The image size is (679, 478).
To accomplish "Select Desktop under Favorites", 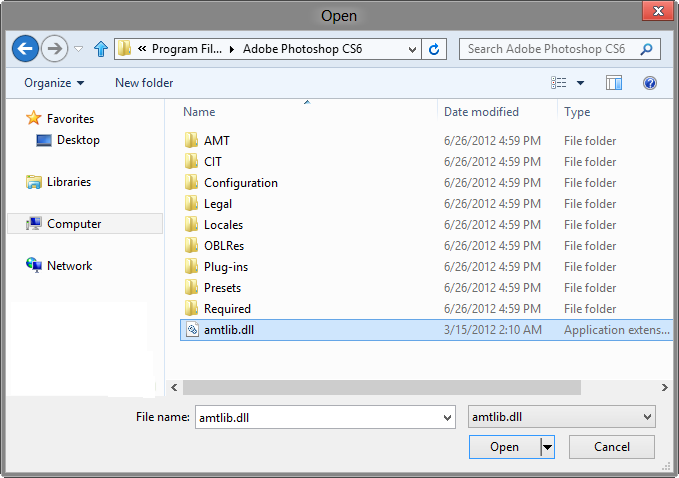I will 68,140.
